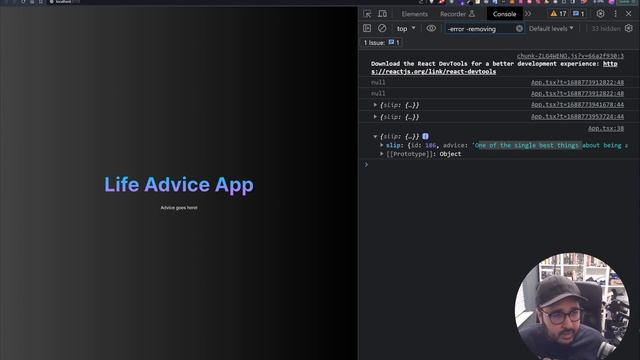Click the Life Advice App heading

pos(179,184)
